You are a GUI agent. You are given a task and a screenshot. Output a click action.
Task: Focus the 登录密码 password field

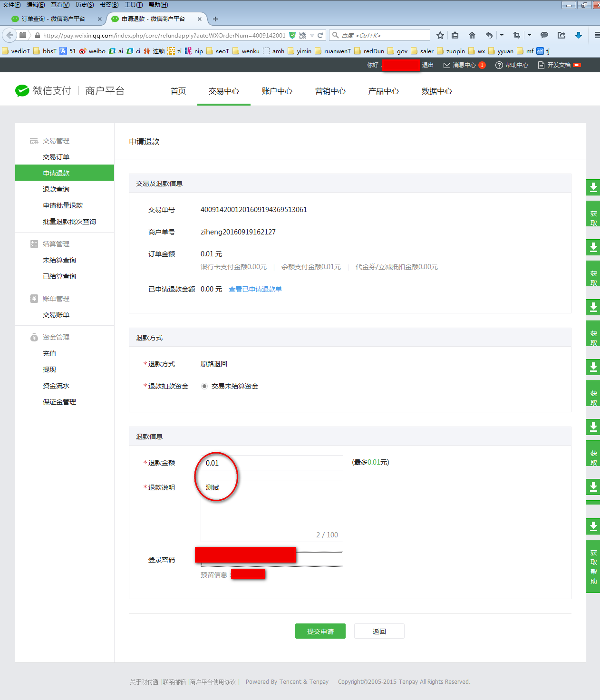272,559
